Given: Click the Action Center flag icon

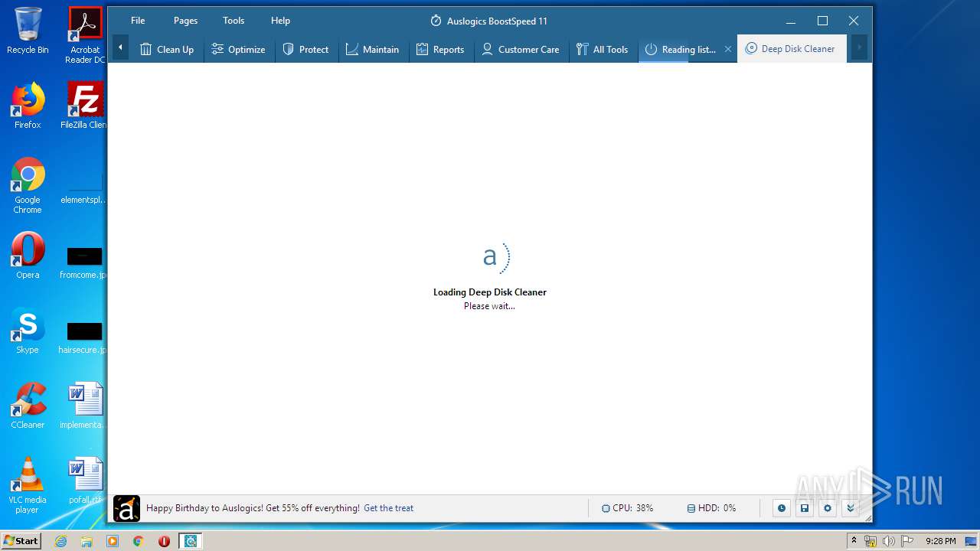Looking at the screenshot, I should tap(906, 541).
